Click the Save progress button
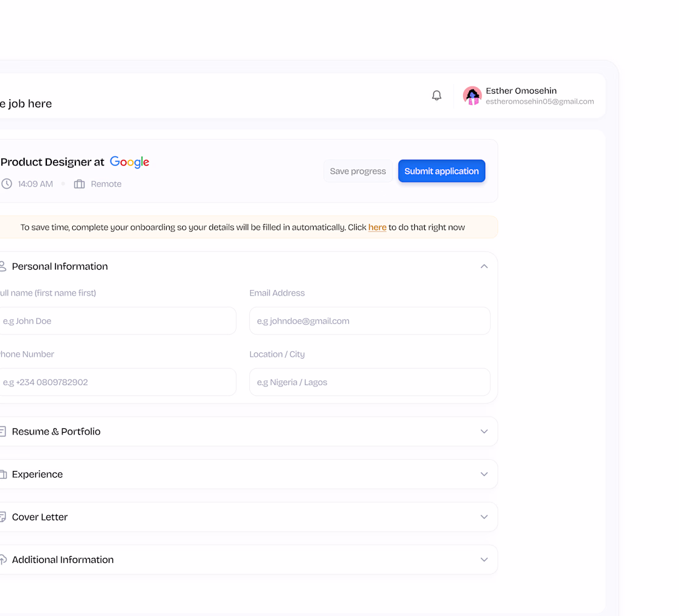 [357, 171]
